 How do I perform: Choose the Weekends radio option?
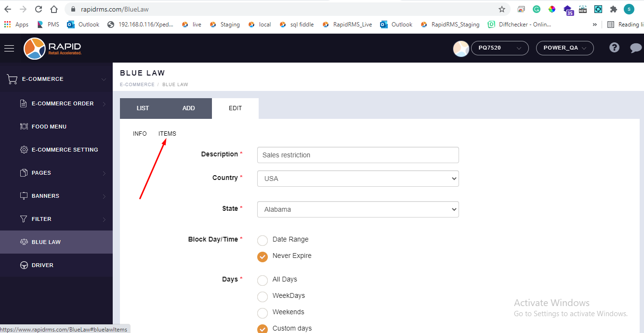pyautogui.click(x=263, y=313)
